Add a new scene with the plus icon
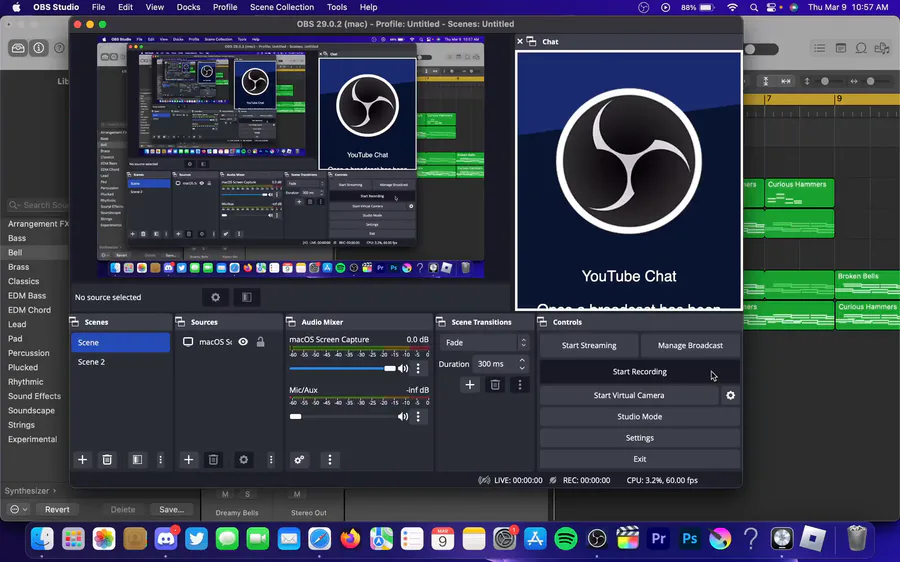900x562 pixels. pos(83,460)
